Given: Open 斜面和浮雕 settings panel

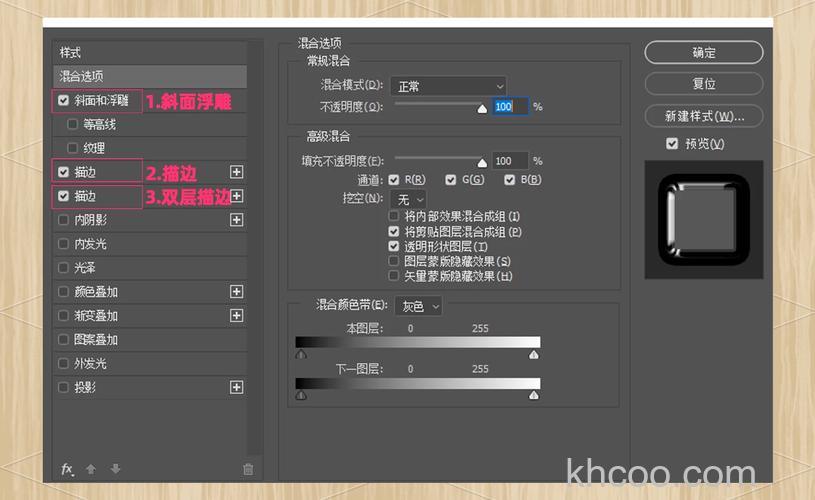Looking at the screenshot, I should (101, 100).
